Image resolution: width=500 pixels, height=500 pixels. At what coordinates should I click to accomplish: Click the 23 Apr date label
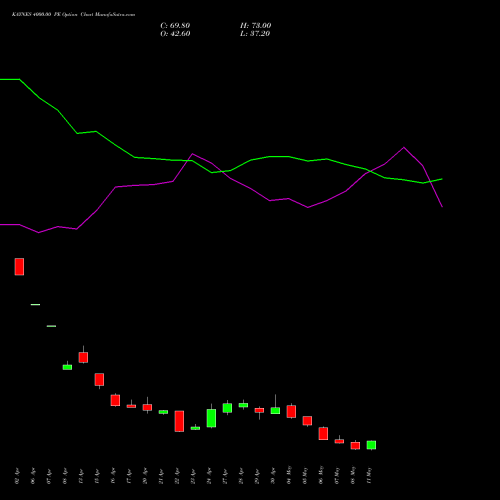[x=193, y=476]
